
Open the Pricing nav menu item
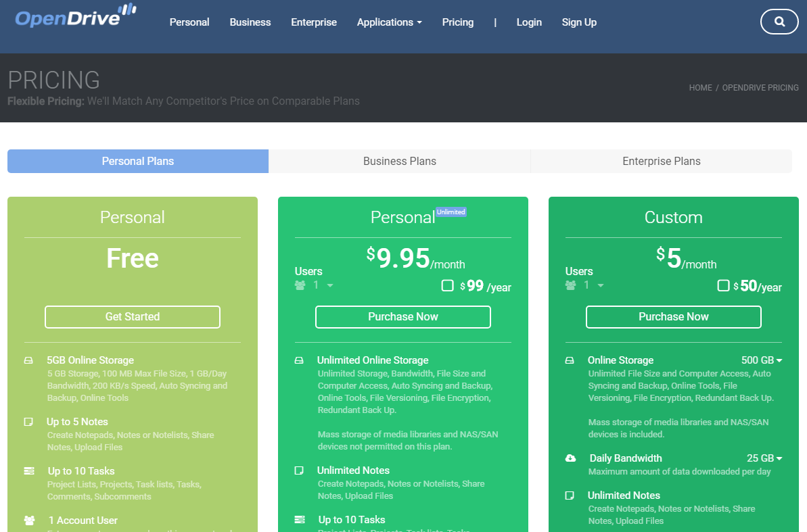click(457, 22)
